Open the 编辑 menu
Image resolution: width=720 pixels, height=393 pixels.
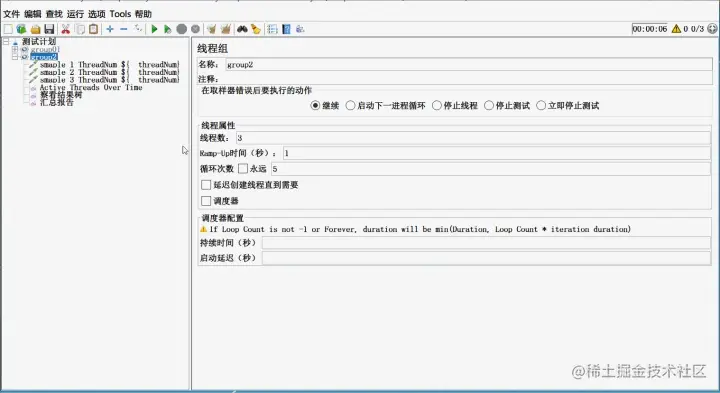[x=33, y=14]
